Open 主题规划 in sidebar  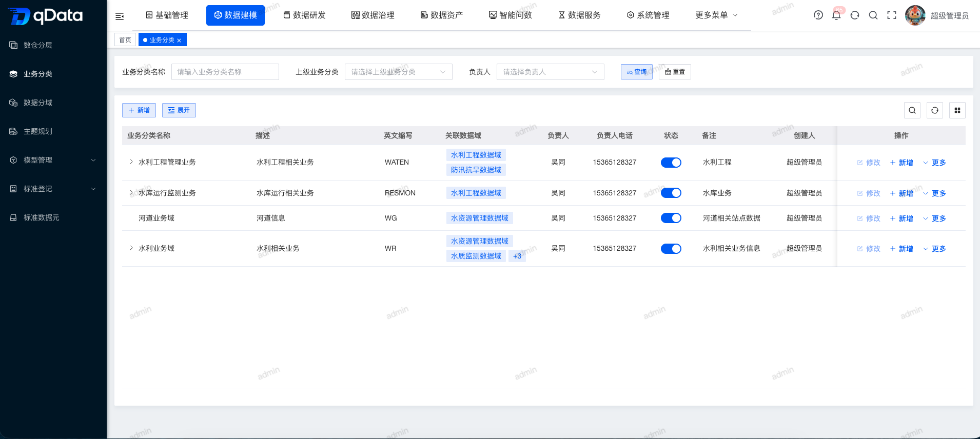tap(53, 131)
